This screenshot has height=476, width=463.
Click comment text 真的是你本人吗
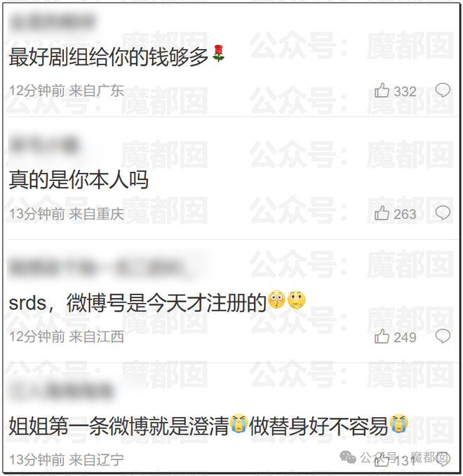(79, 179)
